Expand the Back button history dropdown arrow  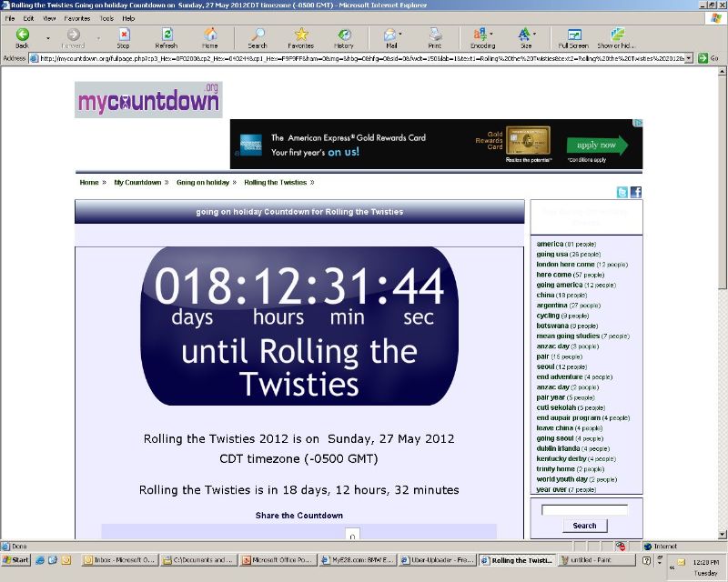[48, 38]
